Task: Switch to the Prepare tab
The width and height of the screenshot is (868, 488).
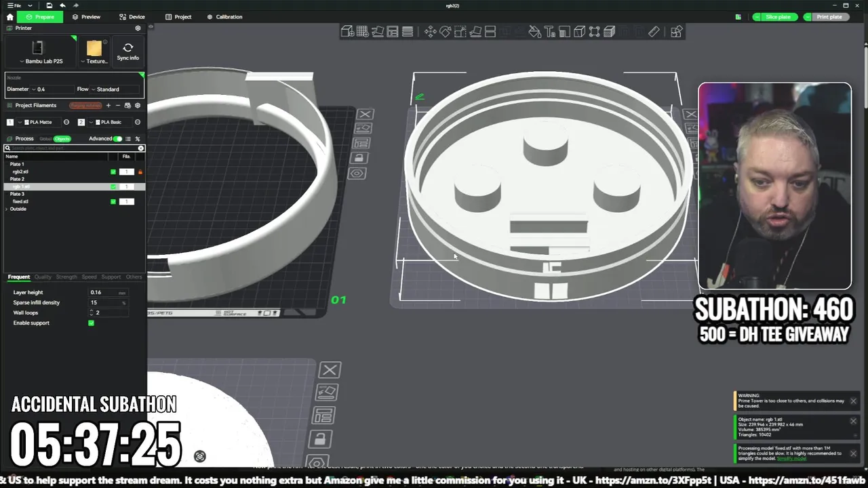Action: click(x=40, y=17)
